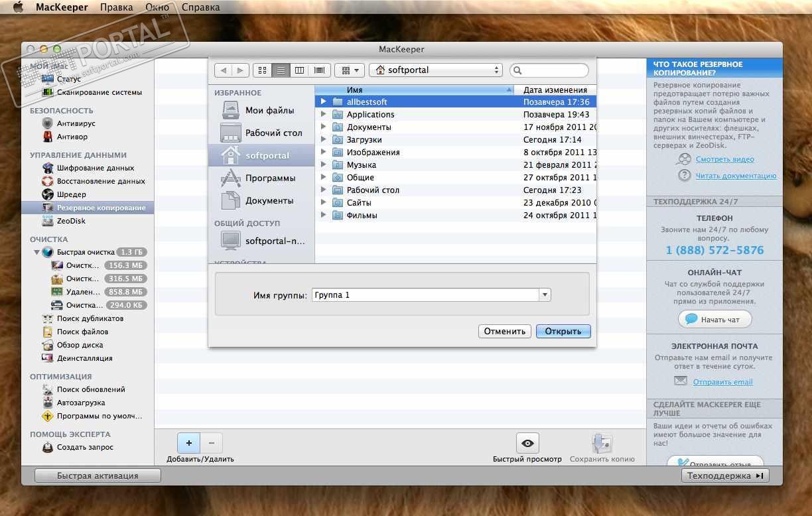Click the Имя группы text field
Image resolution: width=812 pixels, height=516 pixels.
pyautogui.click(x=425, y=295)
